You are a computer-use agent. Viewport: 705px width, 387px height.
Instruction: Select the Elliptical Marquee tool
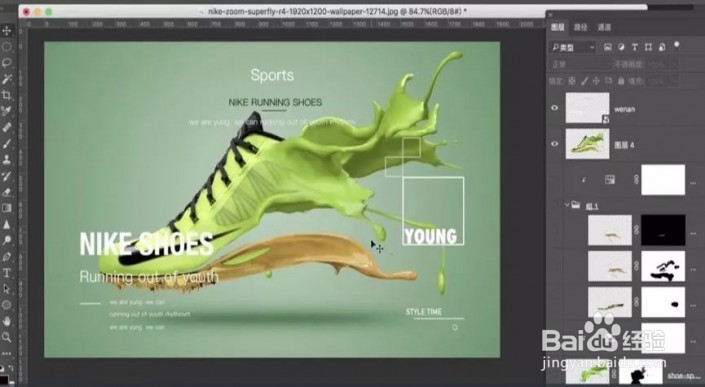7,47
